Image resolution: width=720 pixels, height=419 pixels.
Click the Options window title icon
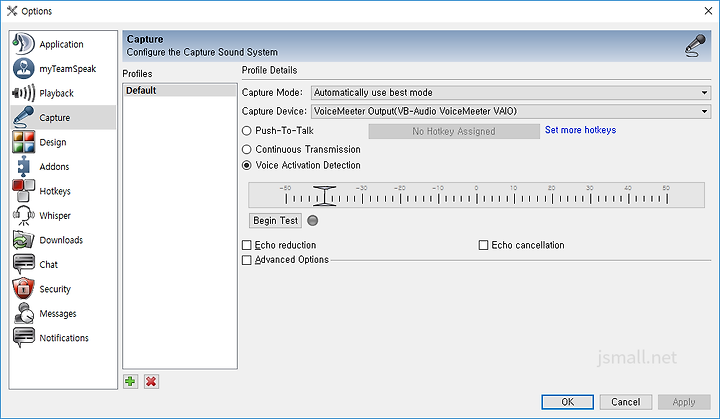coord(12,11)
